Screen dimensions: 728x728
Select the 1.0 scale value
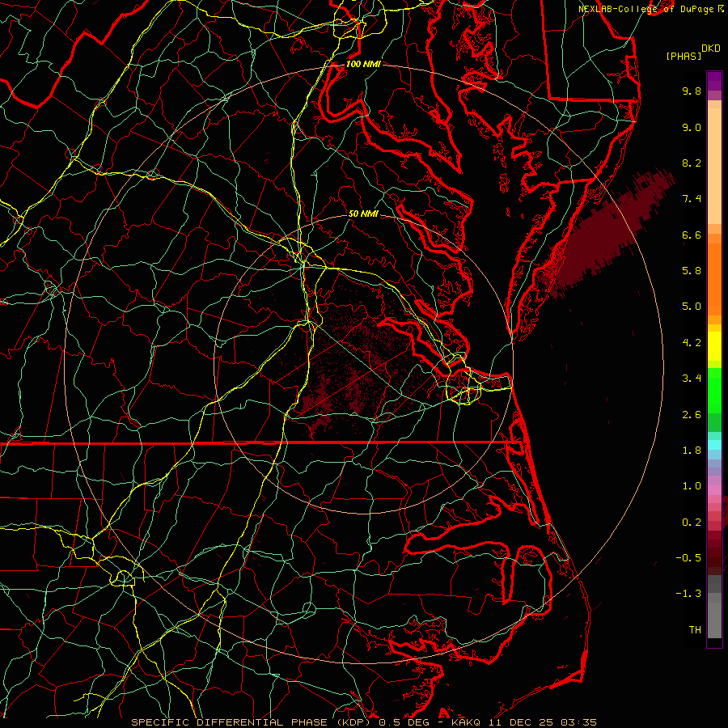pos(692,486)
